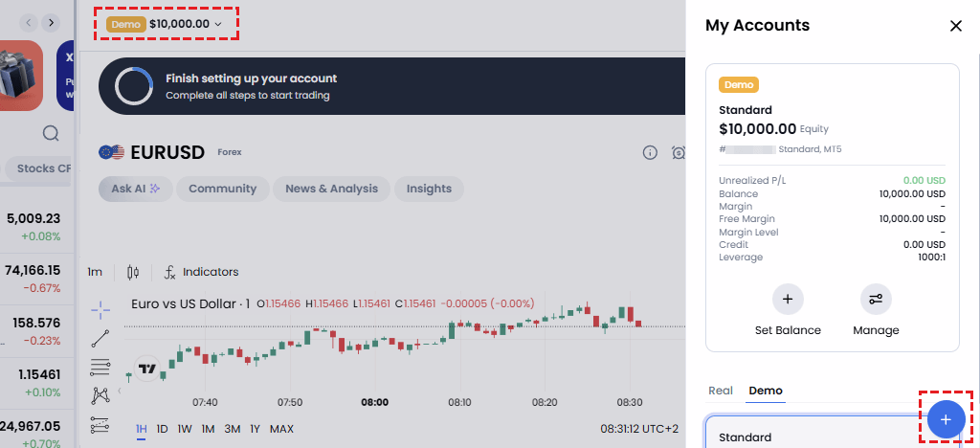
Task: Go to previous promo with left arrow
Action: point(28,23)
